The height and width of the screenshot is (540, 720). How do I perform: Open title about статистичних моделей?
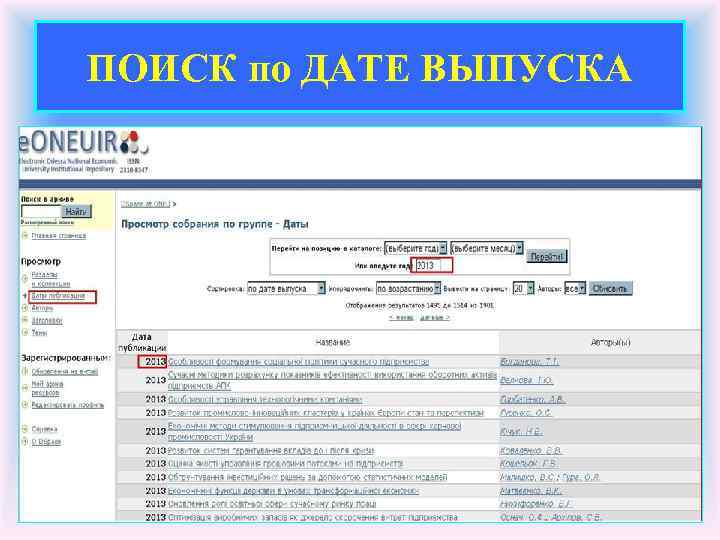pyautogui.click(x=307, y=477)
